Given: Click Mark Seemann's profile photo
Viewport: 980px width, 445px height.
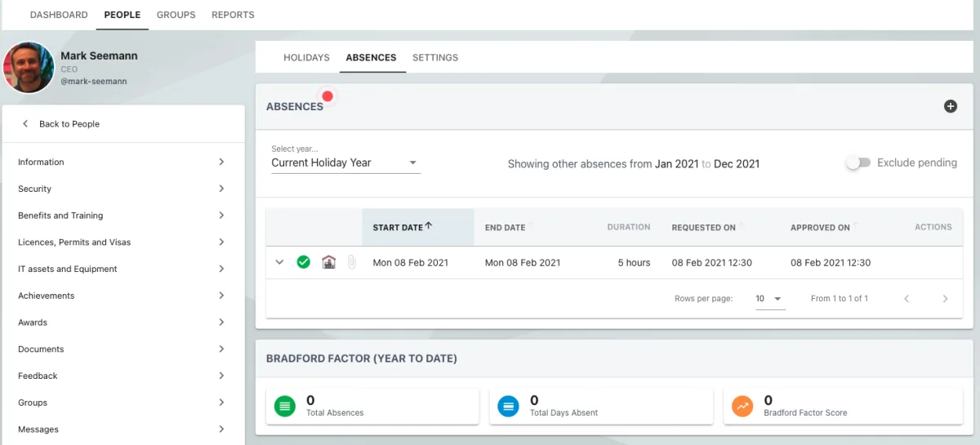Looking at the screenshot, I should [29, 67].
